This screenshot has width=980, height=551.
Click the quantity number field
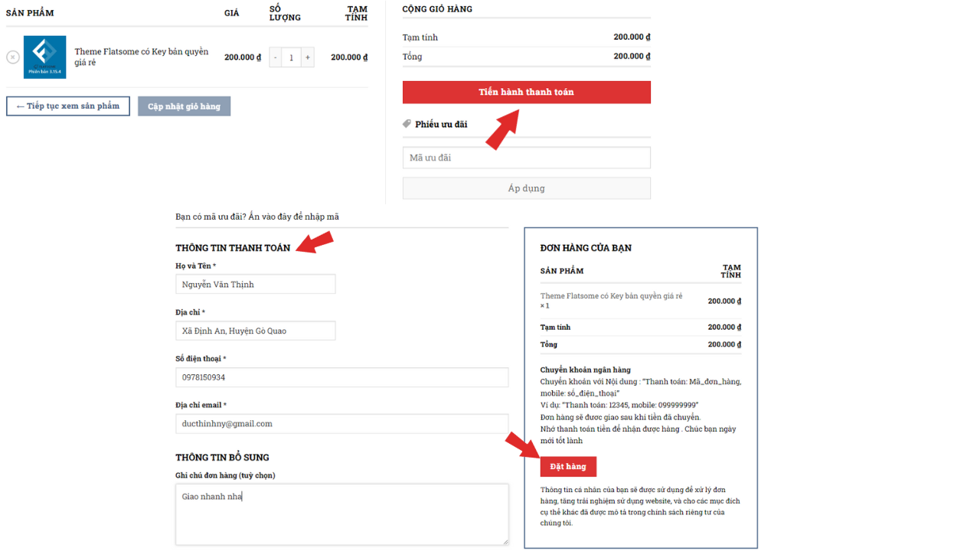291,57
